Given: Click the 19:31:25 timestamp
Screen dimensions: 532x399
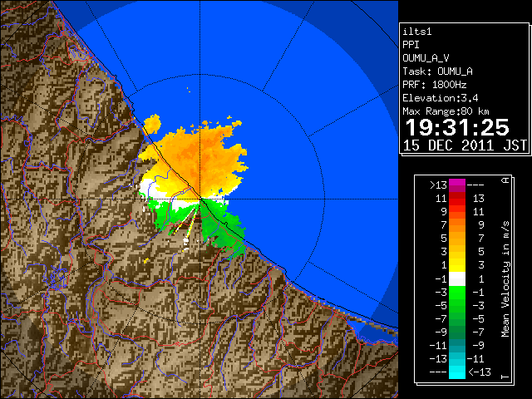Looking at the screenshot, I should (457, 127).
